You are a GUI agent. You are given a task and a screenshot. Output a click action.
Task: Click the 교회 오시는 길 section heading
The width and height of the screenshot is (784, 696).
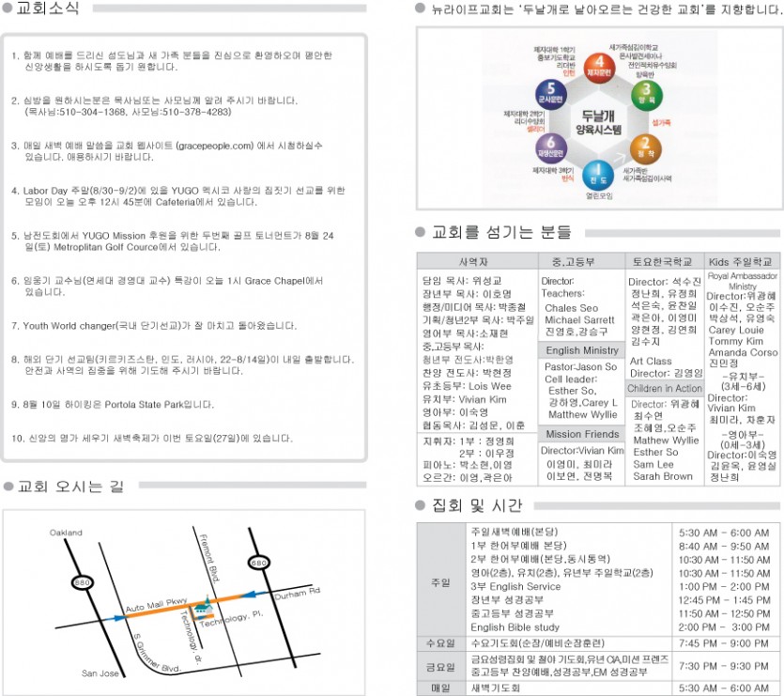(70, 486)
